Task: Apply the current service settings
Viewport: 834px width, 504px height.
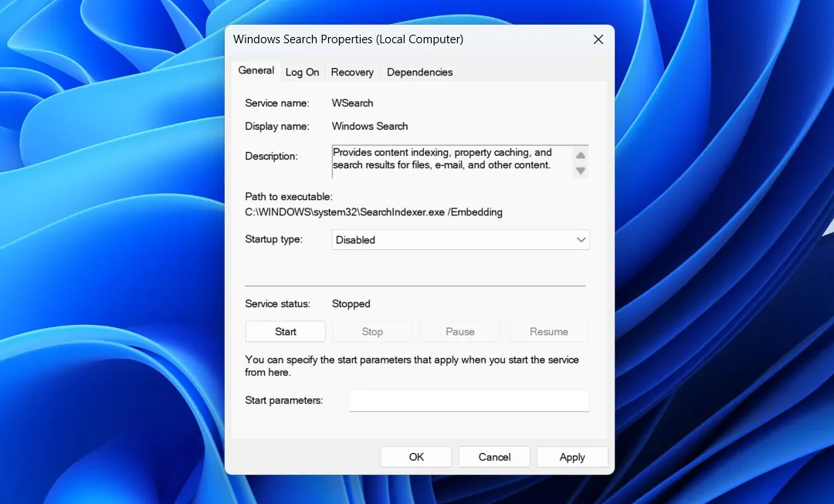Action: (572, 456)
